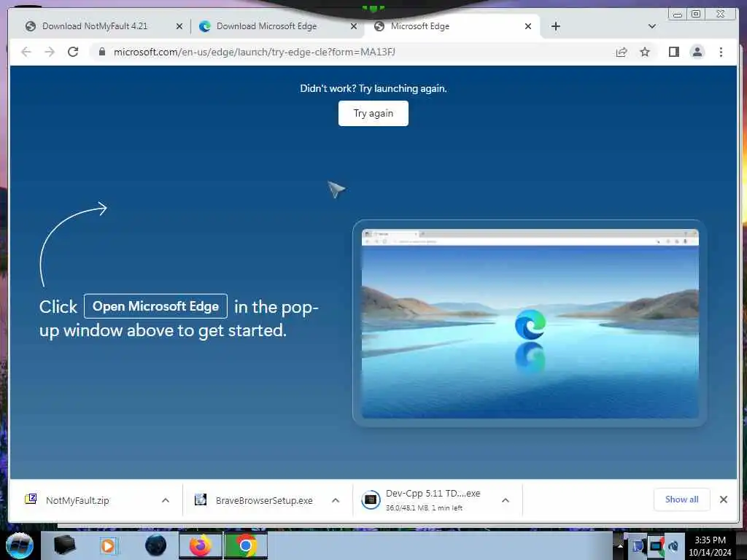The height and width of the screenshot is (560, 747).
Task: View site security lock info
Action: (101, 52)
